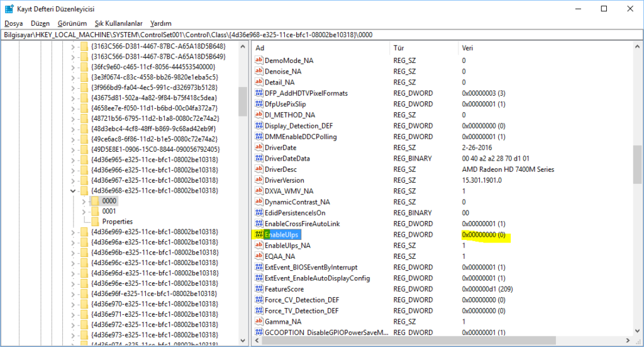The image size is (644, 347).
Task: Click the Veri column header
Action: pos(467,48)
